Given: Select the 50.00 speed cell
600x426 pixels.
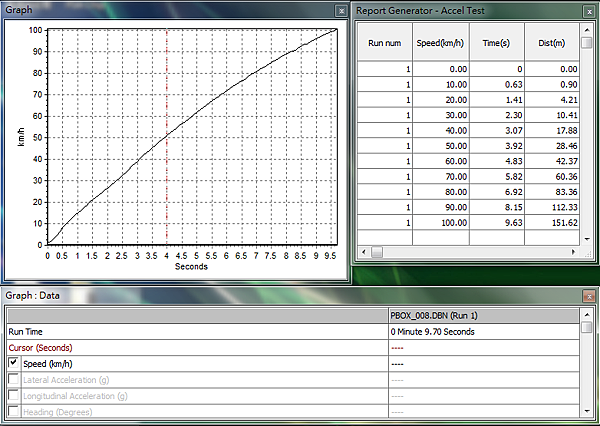Looking at the screenshot, I should [441, 146].
